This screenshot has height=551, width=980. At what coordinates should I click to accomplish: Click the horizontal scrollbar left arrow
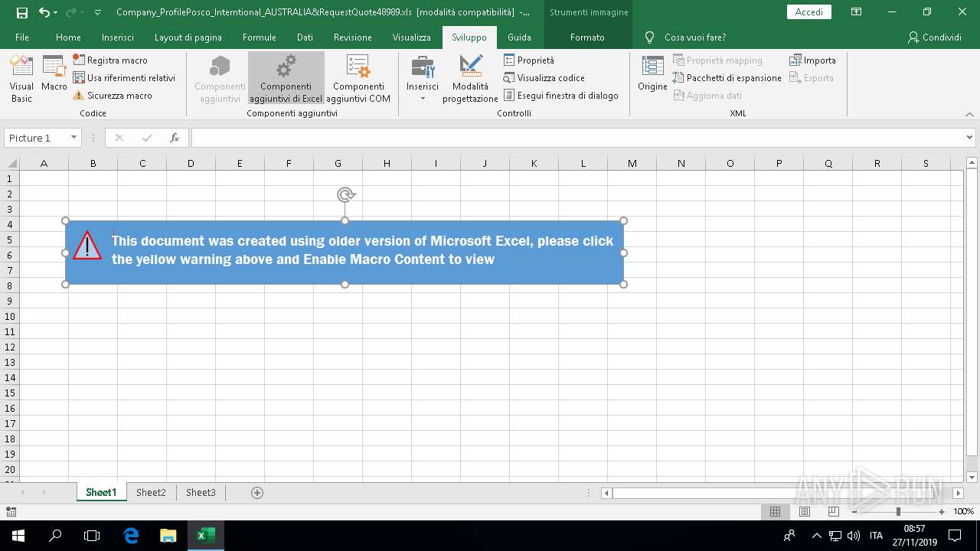[x=607, y=493]
